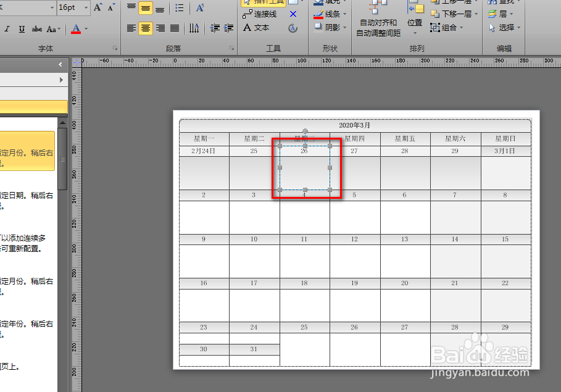Select the 星期一 header cell
Viewport: 561px width, 392px height.
204,139
